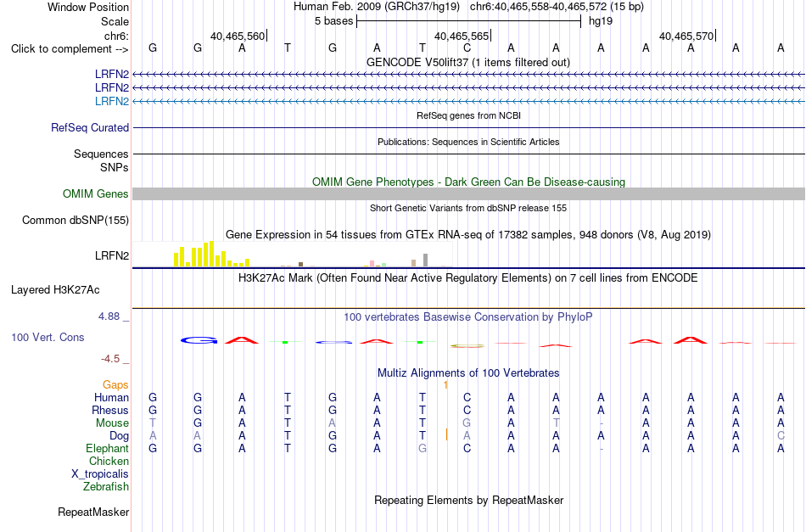This screenshot has width=806, height=532.
Task: Select the X_tropicalis species label
Action: coord(100,474)
